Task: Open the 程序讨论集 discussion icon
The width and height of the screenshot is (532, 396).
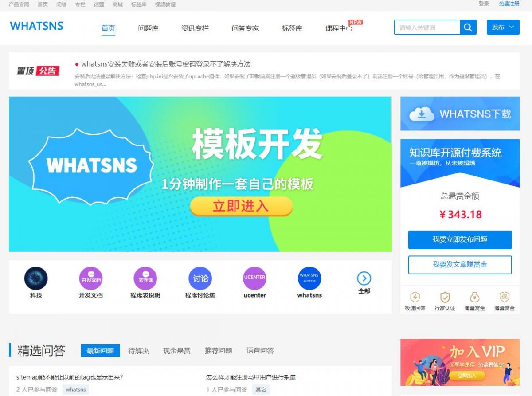Action: point(200,278)
